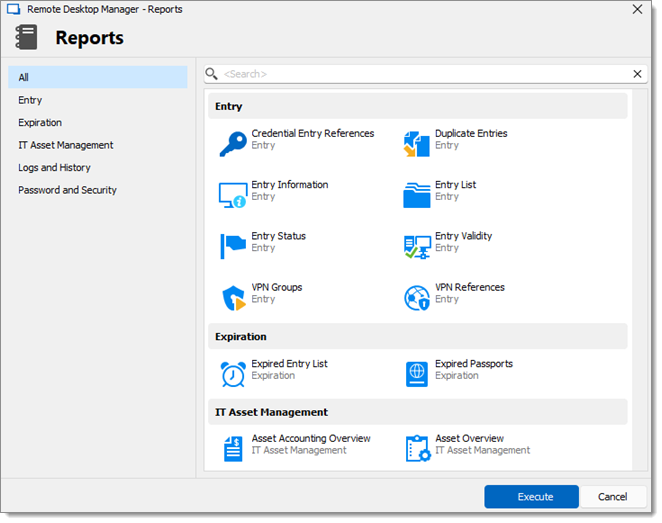Screen dimensions: 662x523
Task: Select the All category
Action: coord(98,77)
